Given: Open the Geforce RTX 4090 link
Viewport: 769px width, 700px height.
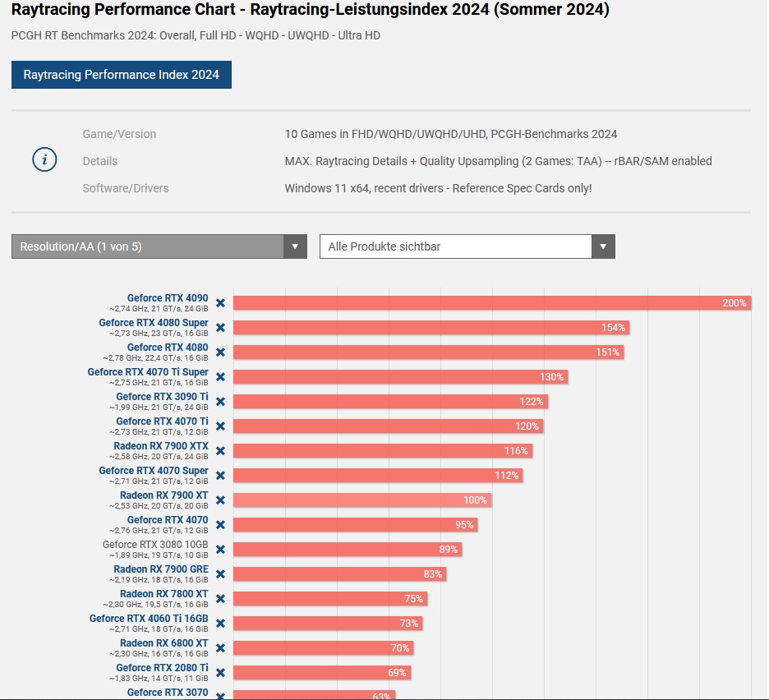Looking at the screenshot, I should 168,297.
